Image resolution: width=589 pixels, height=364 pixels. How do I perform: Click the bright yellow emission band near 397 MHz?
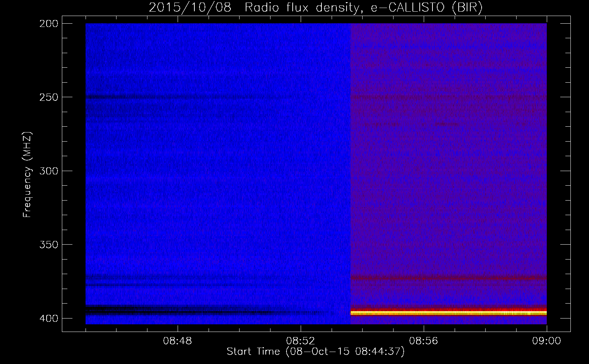448,313
